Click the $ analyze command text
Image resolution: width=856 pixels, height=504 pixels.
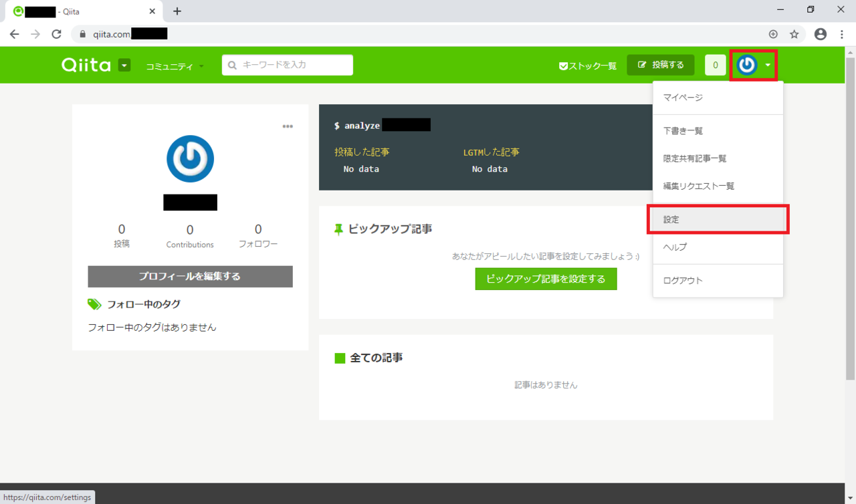tap(357, 126)
